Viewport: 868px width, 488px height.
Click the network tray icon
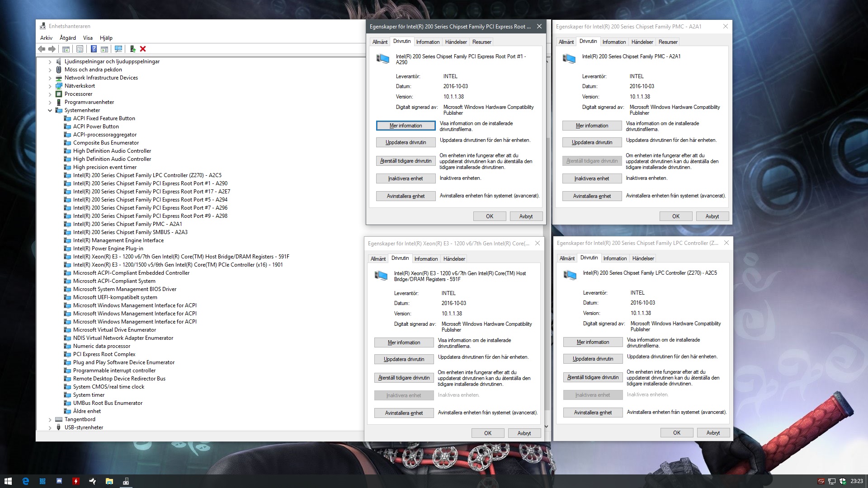(x=832, y=481)
